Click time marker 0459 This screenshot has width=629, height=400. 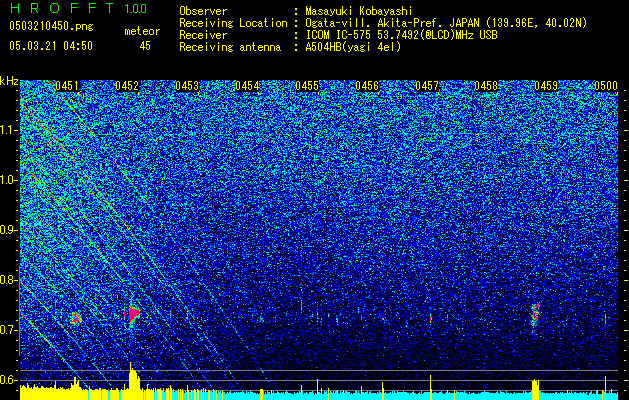[x=546, y=86]
